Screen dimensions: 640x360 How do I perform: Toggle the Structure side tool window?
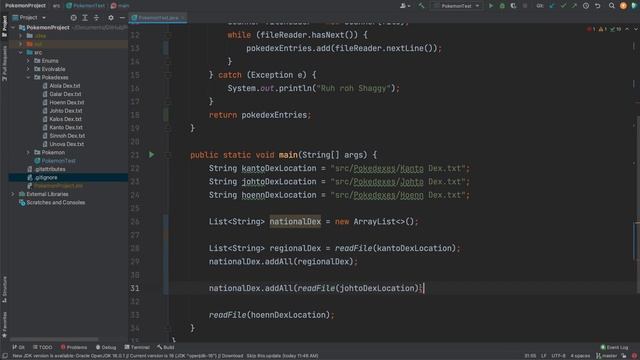[4, 289]
